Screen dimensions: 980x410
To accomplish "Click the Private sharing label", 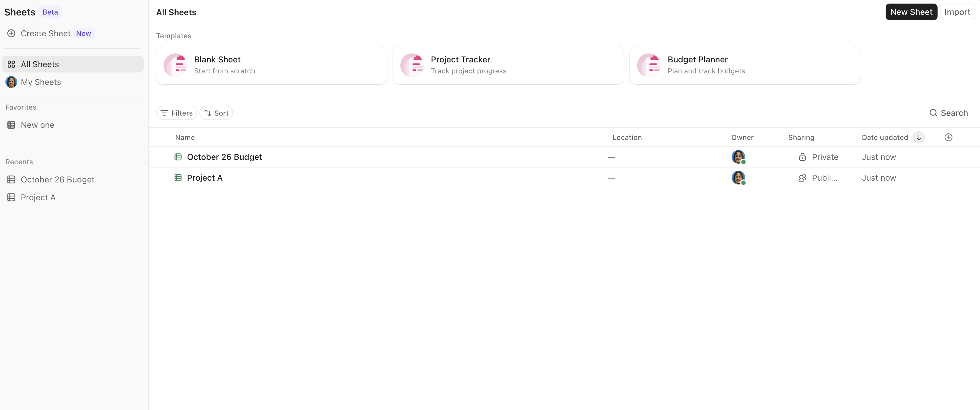I will click(x=825, y=157).
